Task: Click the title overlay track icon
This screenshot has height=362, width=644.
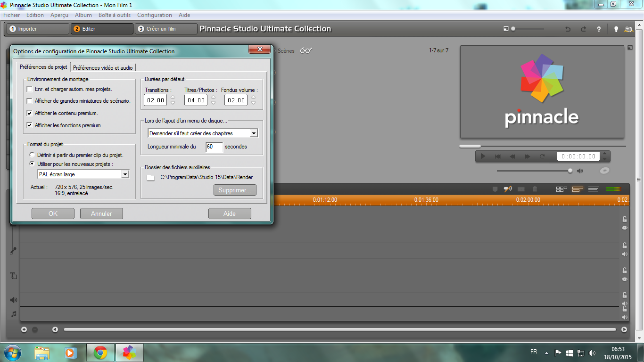Action: point(14,276)
